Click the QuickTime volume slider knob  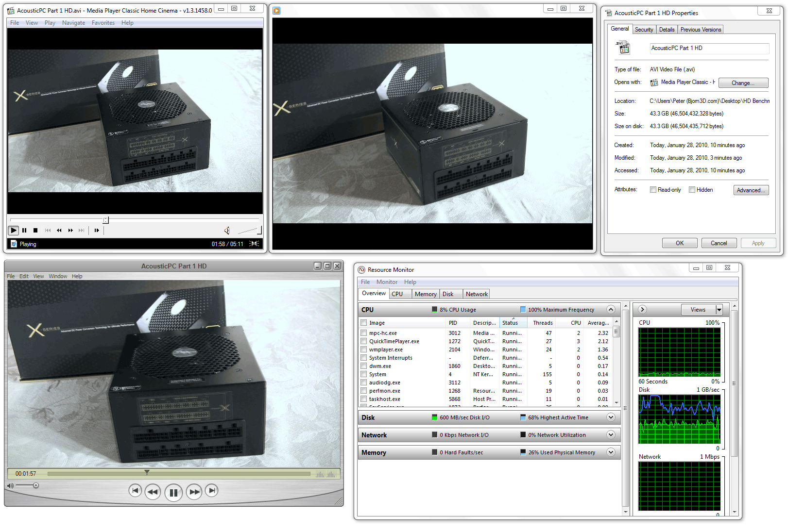35,485
